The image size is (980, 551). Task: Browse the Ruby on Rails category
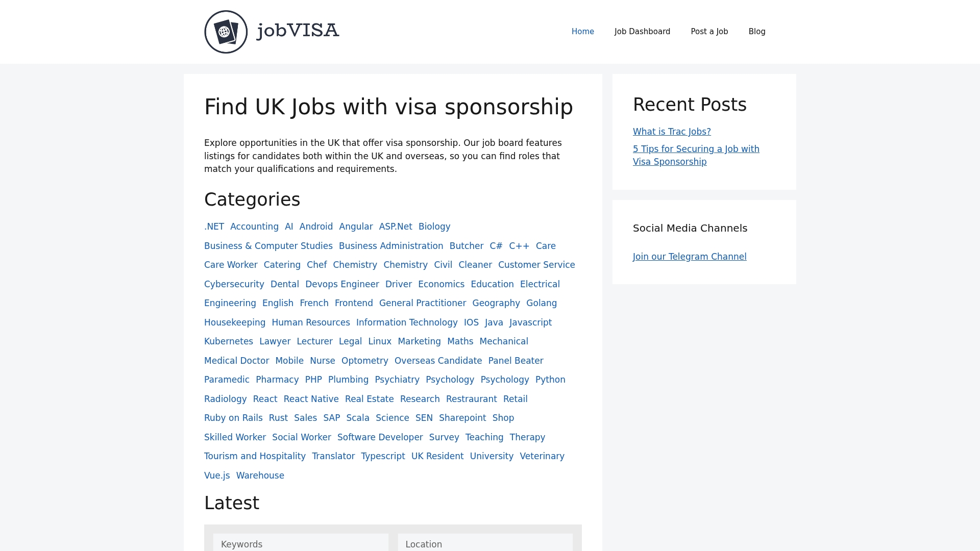click(x=233, y=418)
